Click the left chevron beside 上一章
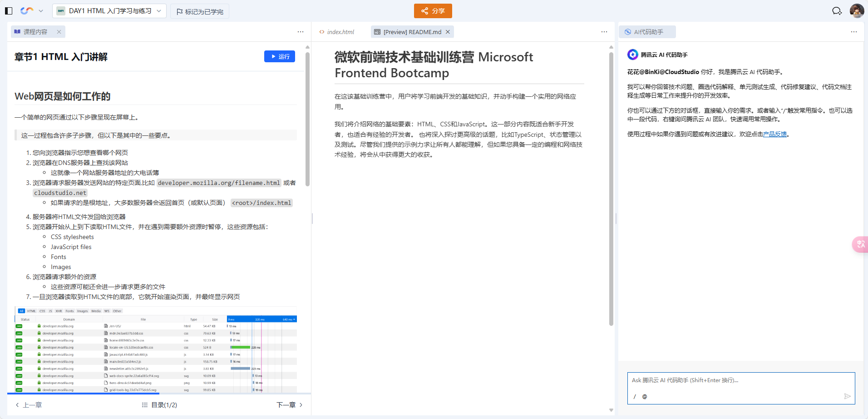Viewport: 868px width, 419px height. click(17, 405)
